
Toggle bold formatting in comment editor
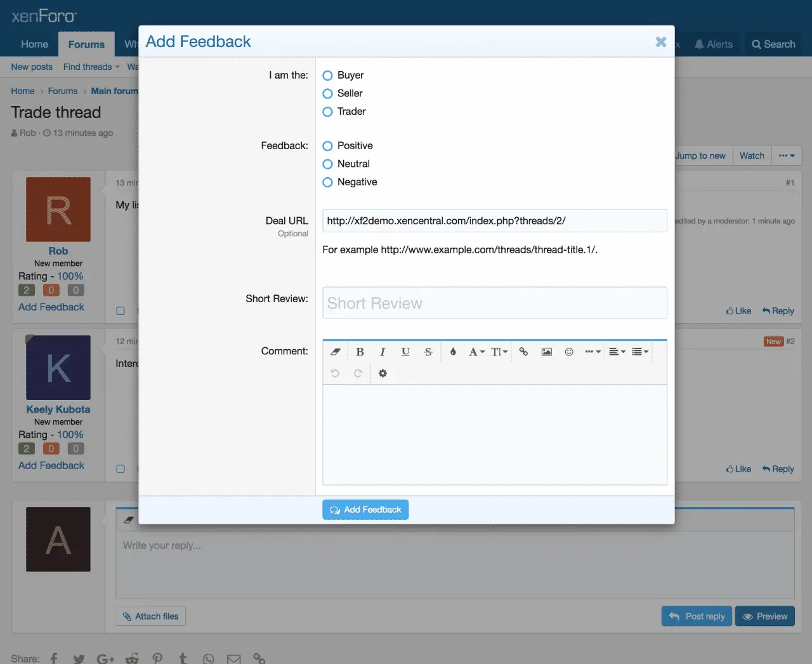(360, 352)
